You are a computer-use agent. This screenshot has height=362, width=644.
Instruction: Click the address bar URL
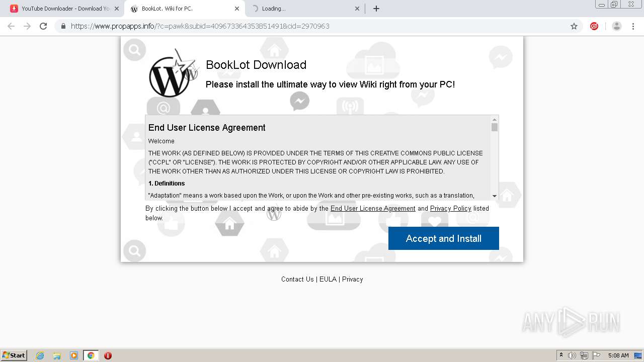tap(200, 26)
